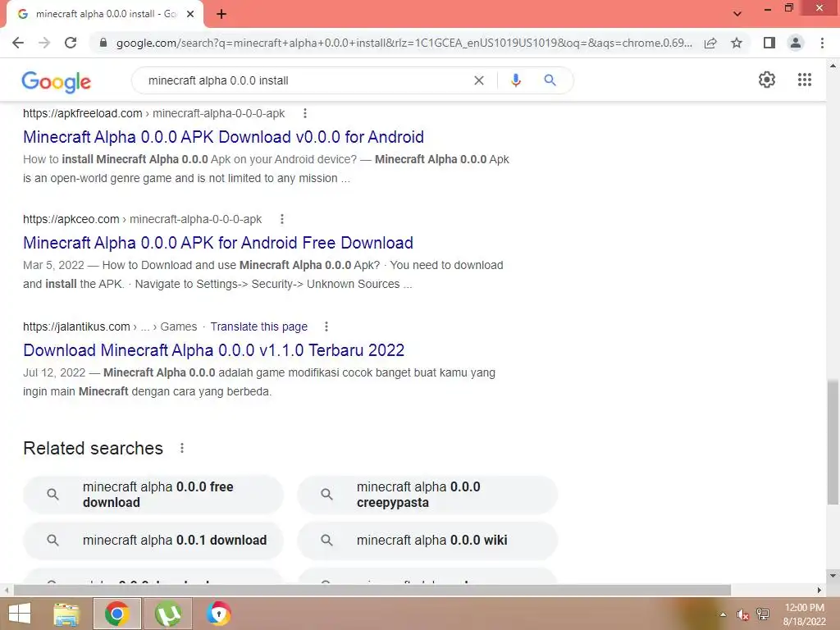
Task: Click the scroll down arrow
Action: coord(833,576)
